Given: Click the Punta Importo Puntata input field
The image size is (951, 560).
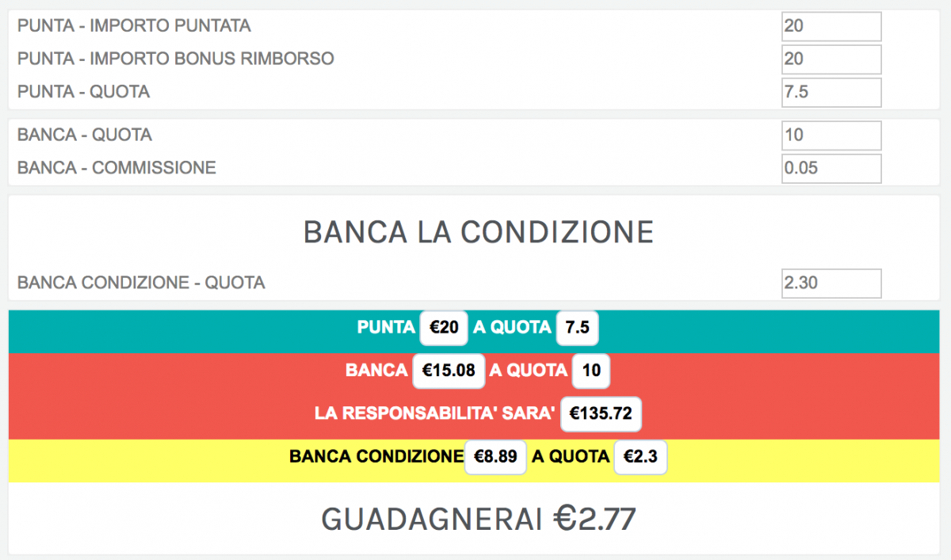Looking at the screenshot, I should (x=831, y=26).
